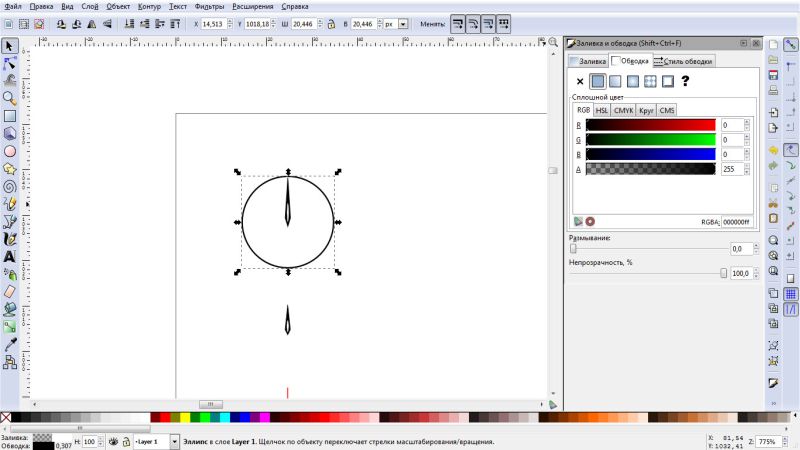Screen dimensions: 800x450
Task: Choose linear gradient paint button
Action: (615, 81)
